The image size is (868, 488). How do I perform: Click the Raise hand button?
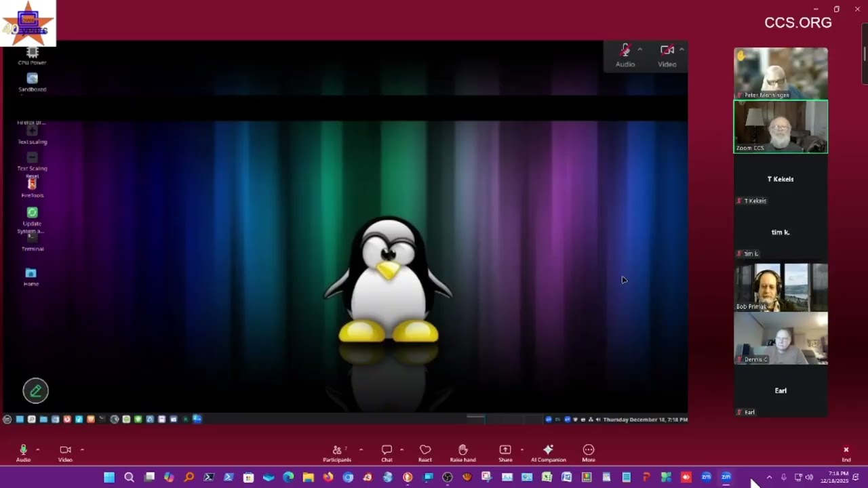pos(463,453)
